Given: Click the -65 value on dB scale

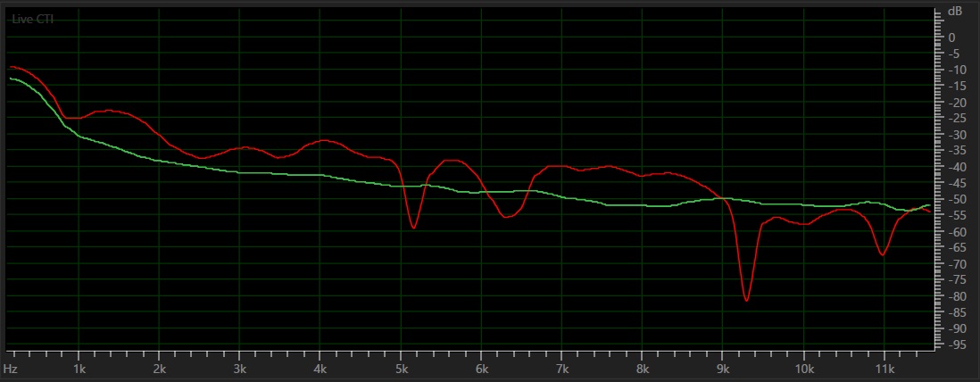Looking at the screenshot, I should point(956,248).
